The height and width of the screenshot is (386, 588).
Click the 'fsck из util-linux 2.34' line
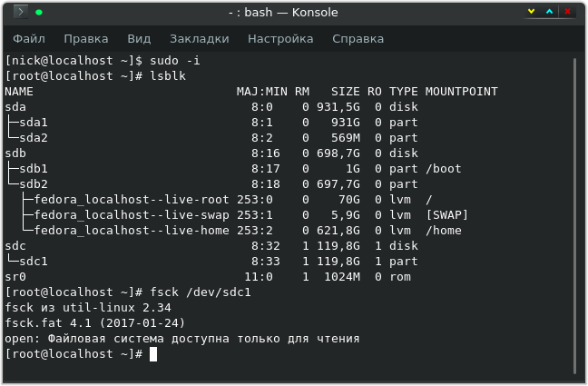[x=88, y=308]
